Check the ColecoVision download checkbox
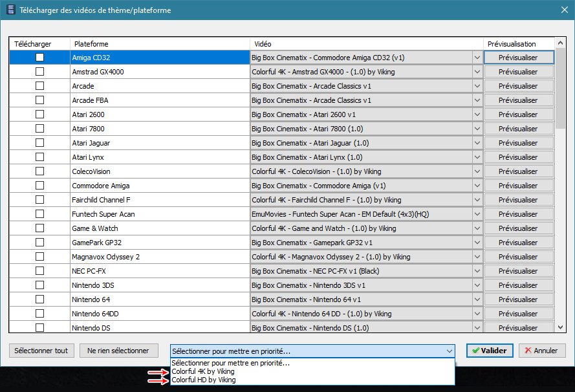The height and width of the screenshot is (392, 575). [x=39, y=171]
